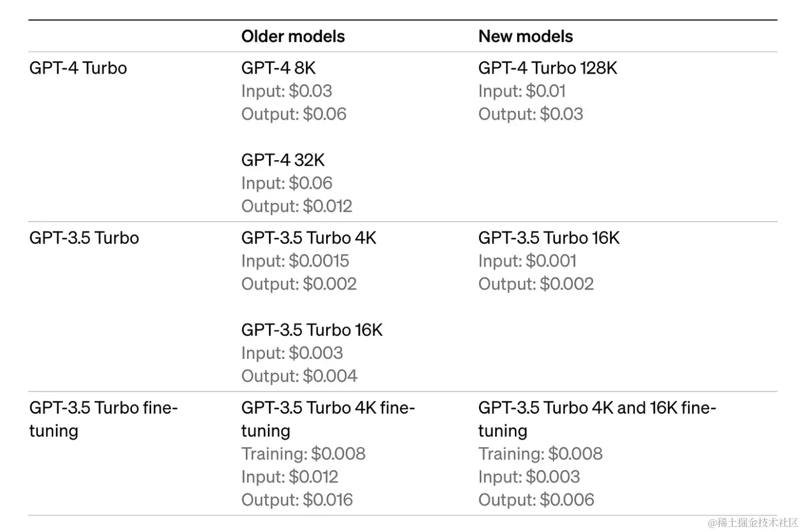This screenshot has width=802, height=532.
Task: Click the "GPT-3.5 Turbo 4K" older model name
Action: 309,238
